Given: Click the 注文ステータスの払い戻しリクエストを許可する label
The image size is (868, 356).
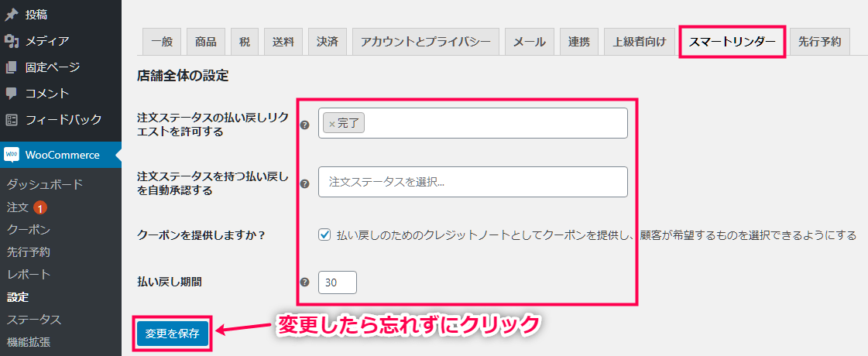Looking at the screenshot, I should click(213, 124).
